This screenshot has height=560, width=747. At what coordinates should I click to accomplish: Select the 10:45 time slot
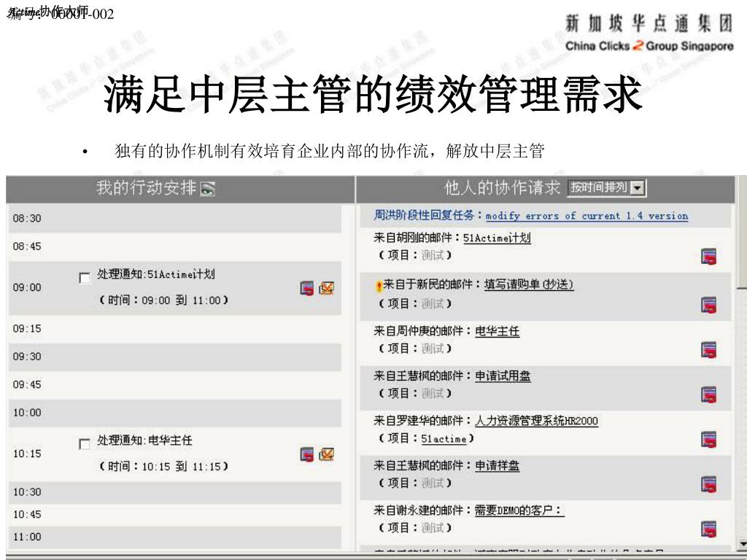[175, 514]
